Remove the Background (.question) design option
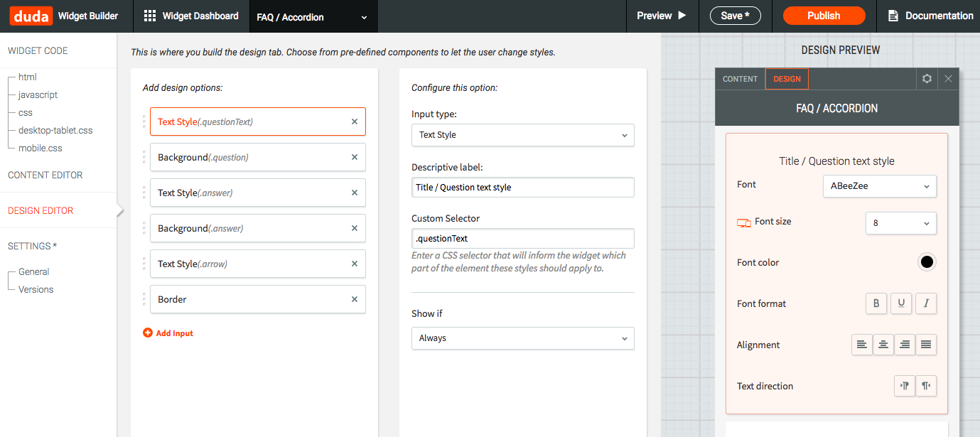The image size is (980, 437). pyautogui.click(x=355, y=157)
